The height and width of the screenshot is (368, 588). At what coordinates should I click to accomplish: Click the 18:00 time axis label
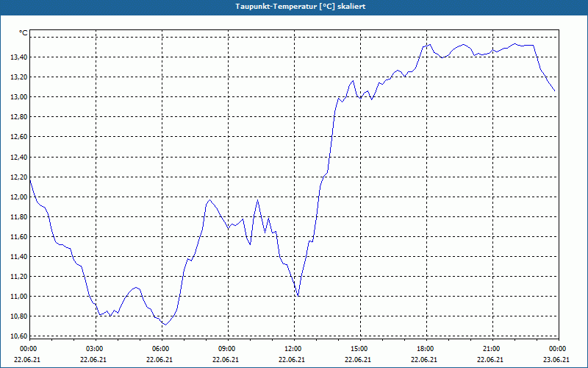426,349
